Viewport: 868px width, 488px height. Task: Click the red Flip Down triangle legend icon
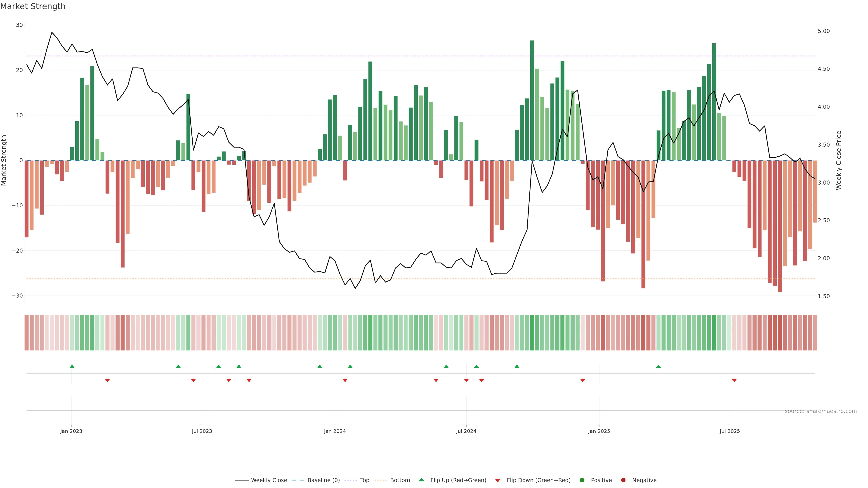pos(498,480)
